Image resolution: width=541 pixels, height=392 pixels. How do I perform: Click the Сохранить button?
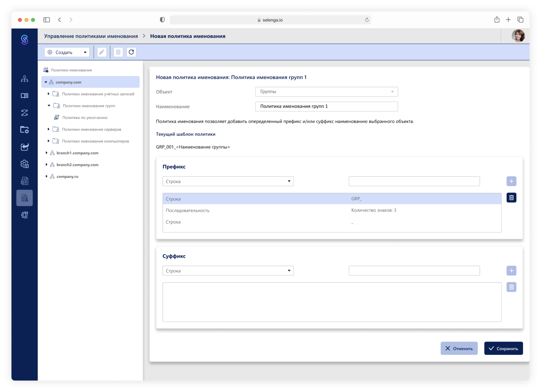[503, 348]
